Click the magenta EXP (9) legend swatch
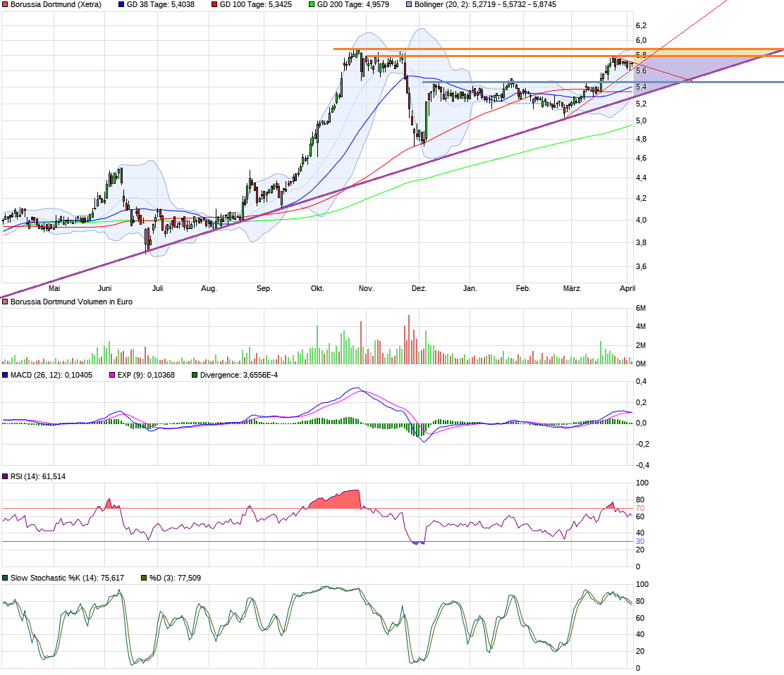This screenshot has width=784, height=675. pos(112,375)
